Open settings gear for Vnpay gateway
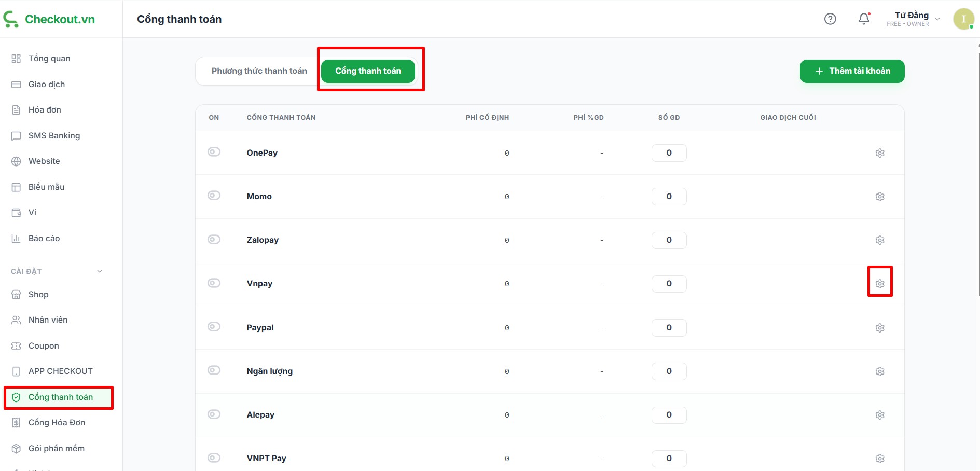 [x=879, y=284]
